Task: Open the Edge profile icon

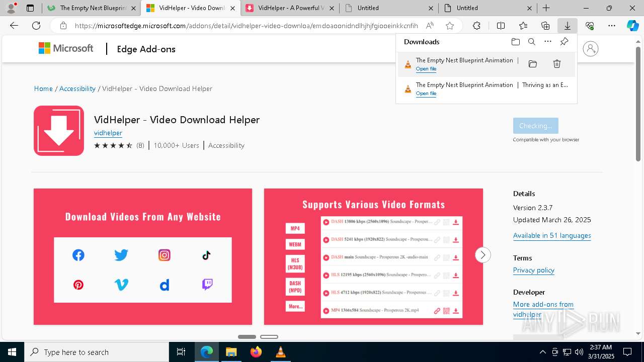Action: tap(11, 8)
